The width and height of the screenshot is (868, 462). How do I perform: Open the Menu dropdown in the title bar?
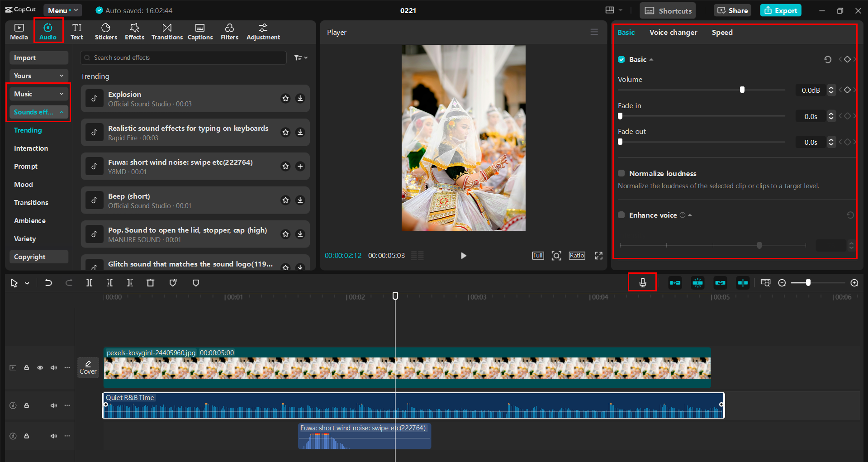[62, 10]
